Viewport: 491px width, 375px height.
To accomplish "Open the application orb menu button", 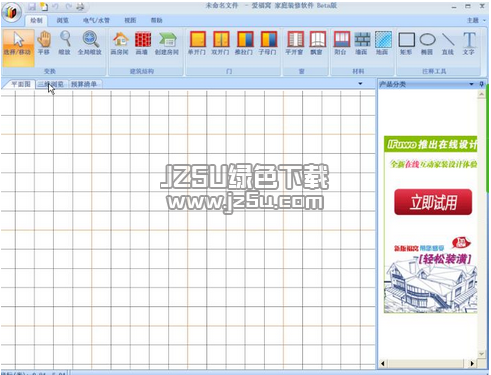I will click(x=11, y=13).
